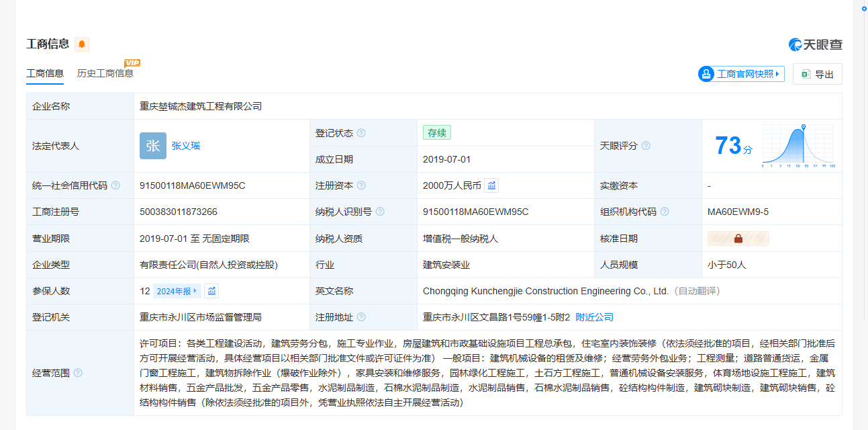Image resolution: width=868 pixels, height=430 pixels.
Task: Click help icon next to 登记状态
Action: [x=361, y=133]
